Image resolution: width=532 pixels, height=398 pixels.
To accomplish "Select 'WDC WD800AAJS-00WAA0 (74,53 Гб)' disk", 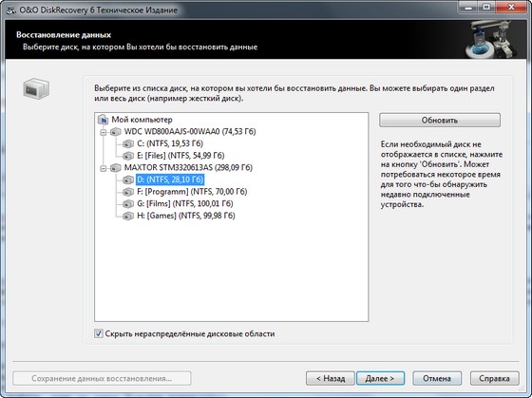I will coord(190,132).
